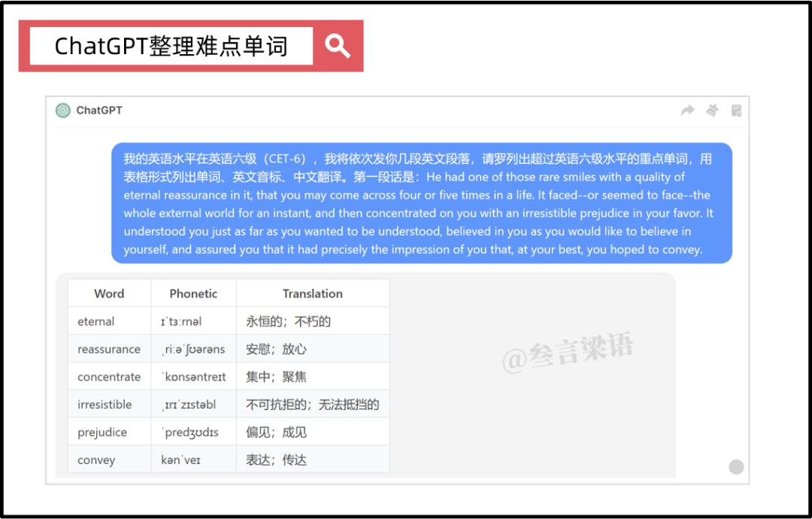Click the word eternal in table

point(95,322)
